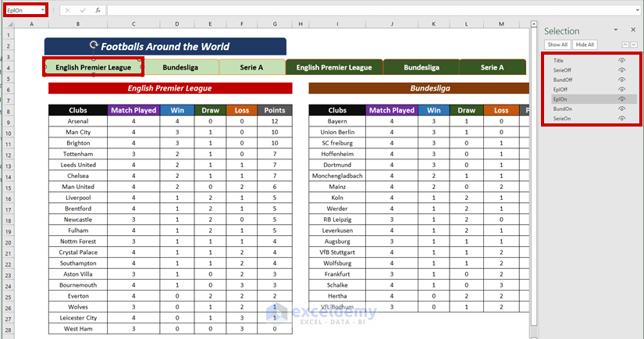644x339 pixels.
Task: Click the Show All button
Action: (557, 45)
